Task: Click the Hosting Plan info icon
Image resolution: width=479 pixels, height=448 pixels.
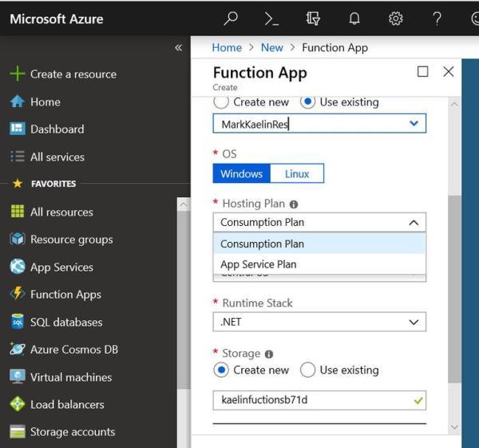Action: tap(294, 204)
